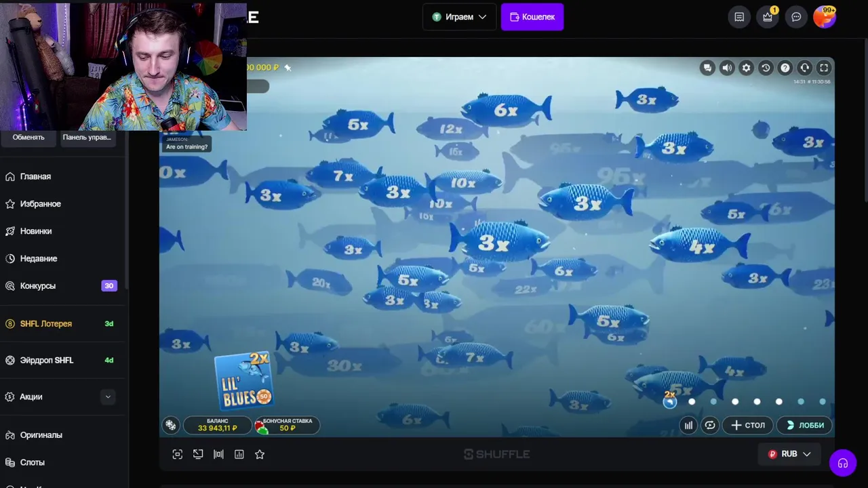Open Недавние section
The image size is (868, 488).
click(38, 258)
